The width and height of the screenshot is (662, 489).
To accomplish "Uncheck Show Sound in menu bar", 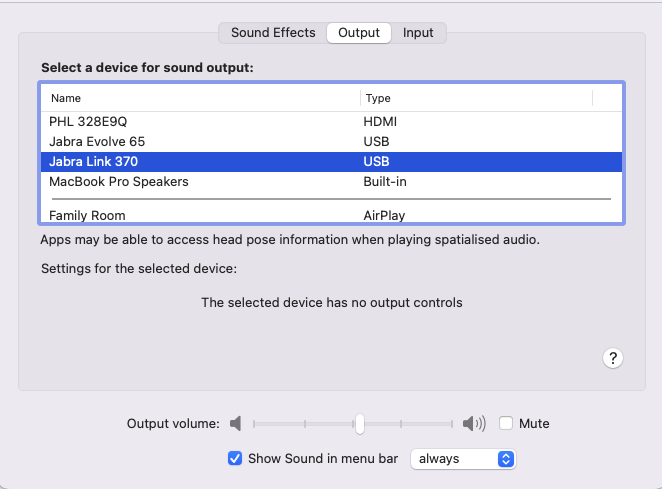I will (x=235, y=458).
